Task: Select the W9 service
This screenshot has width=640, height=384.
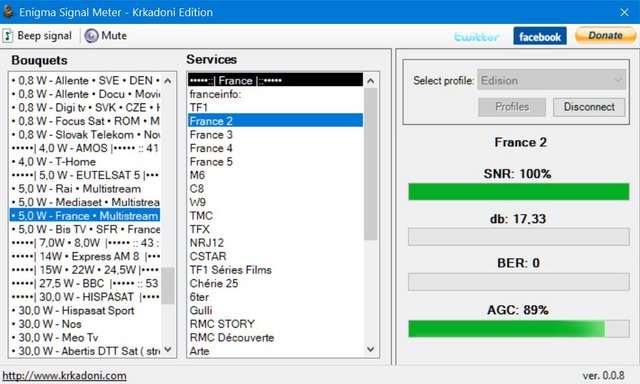Action: (x=276, y=202)
